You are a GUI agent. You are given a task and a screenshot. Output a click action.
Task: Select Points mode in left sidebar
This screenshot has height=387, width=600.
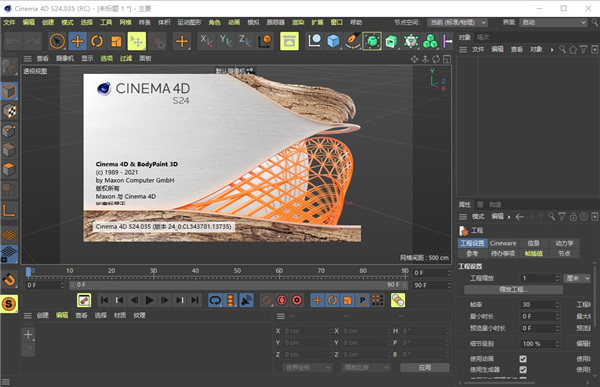pyautogui.click(x=9, y=131)
